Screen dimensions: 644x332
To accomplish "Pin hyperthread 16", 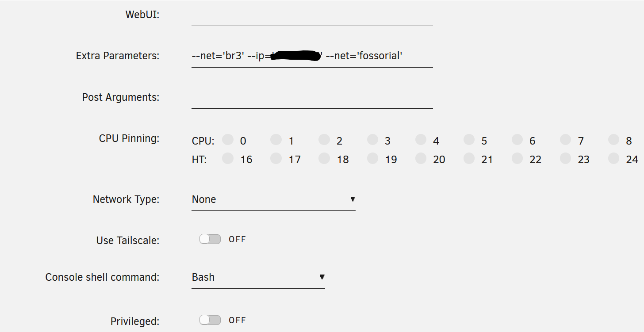I will (x=228, y=159).
